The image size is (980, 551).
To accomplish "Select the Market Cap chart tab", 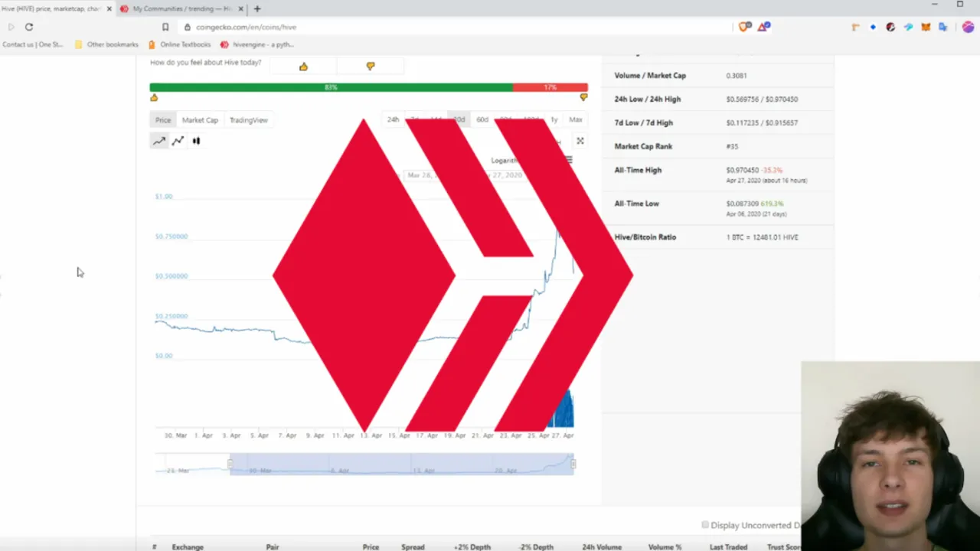I will 200,120.
